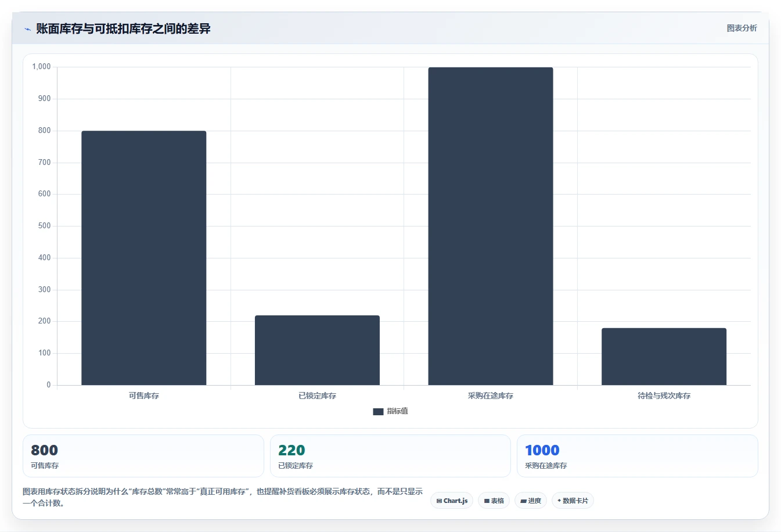The height and width of the screenshot is (532, 781).
Task: Click the 已锁定库存 x-axis label
Action: pyautogui.click(x=317, y=396)
